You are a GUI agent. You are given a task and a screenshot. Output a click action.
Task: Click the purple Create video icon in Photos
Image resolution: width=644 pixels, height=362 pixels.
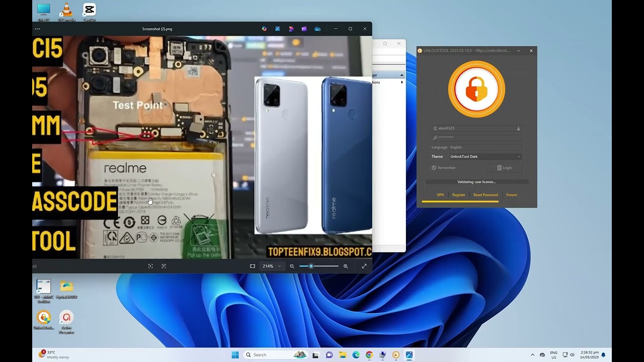tap(304, 29)
